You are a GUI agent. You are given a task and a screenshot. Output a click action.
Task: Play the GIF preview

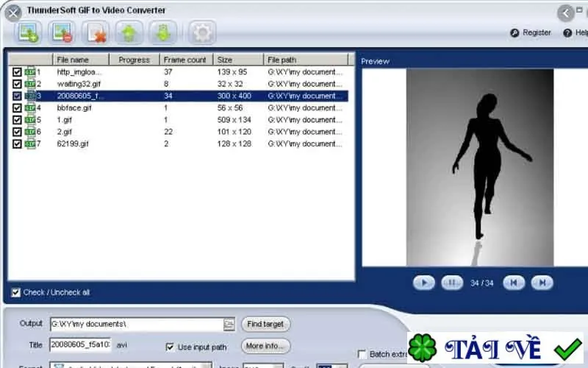[424, 283]
